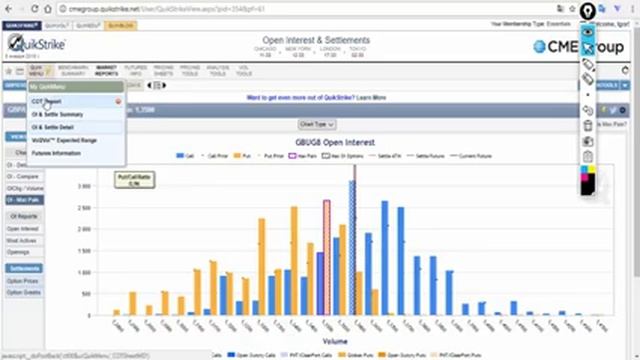Screen dimensions: 640x360
Task: Switch to the Analysis Tools tab
Action: [218, 71]
